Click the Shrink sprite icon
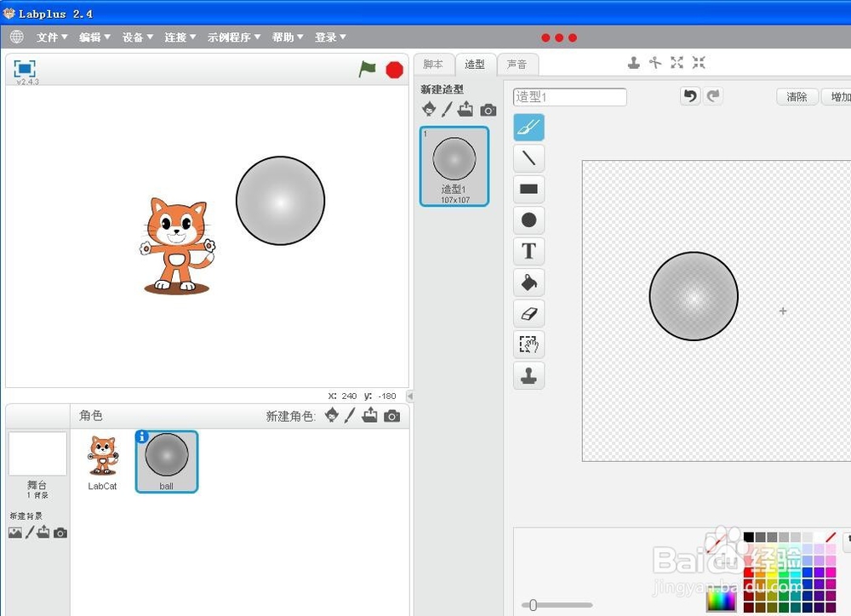Image resolution: width=851 pixels, height=616 pixels. coord(699,63)
